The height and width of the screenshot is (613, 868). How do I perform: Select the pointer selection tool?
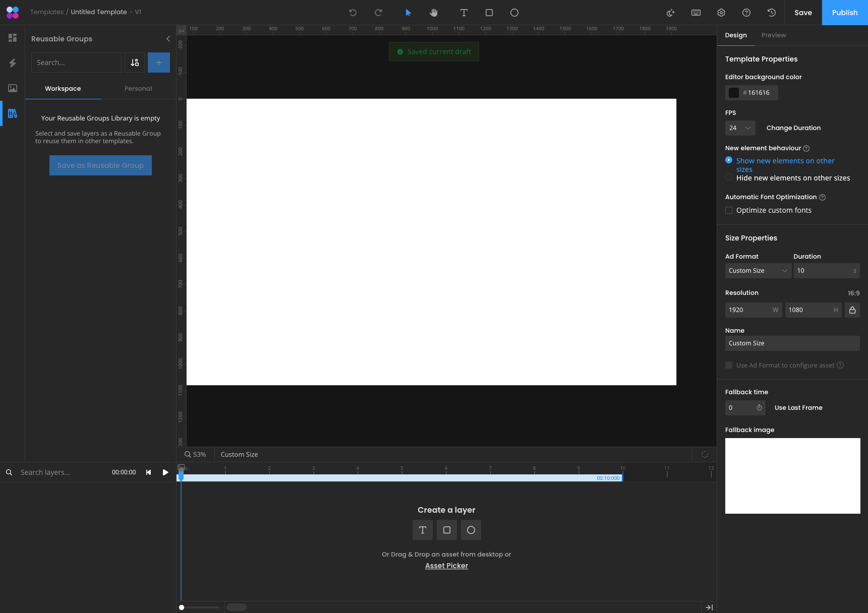coord(409,13)
